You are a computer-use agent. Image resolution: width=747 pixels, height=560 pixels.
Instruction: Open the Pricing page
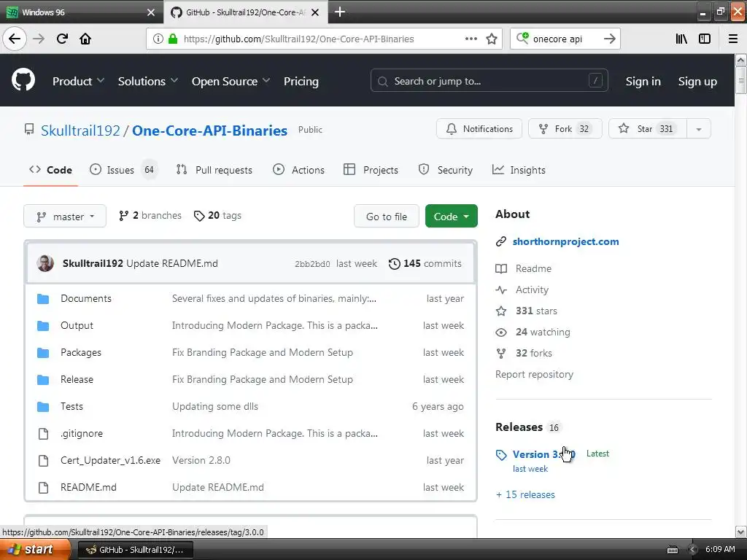coord(301,81)
